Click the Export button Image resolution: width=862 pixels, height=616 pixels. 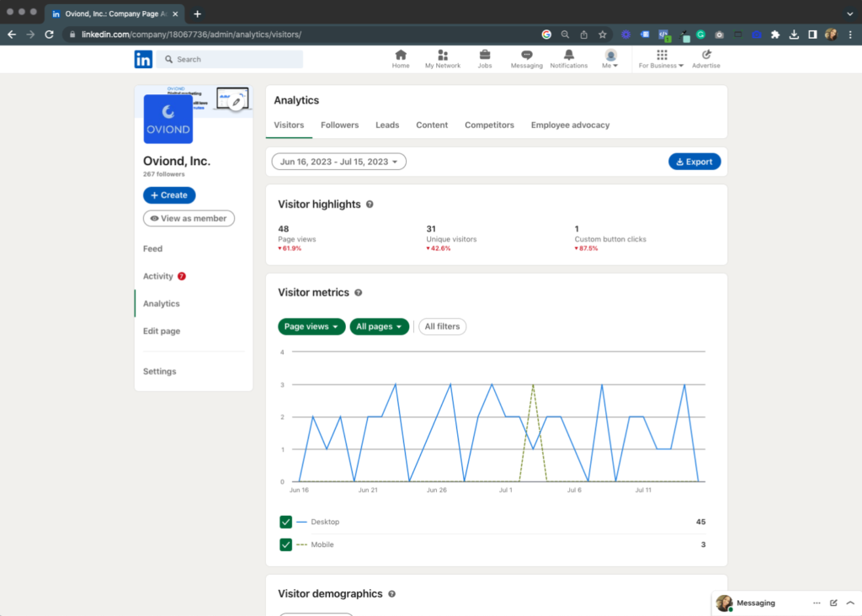coord(694,162)
